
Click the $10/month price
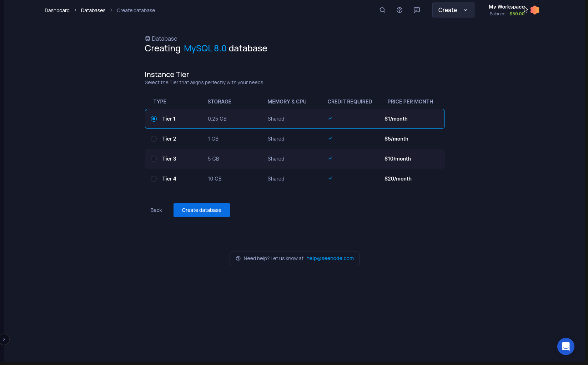pyautogui.click(x=398, y=159)
